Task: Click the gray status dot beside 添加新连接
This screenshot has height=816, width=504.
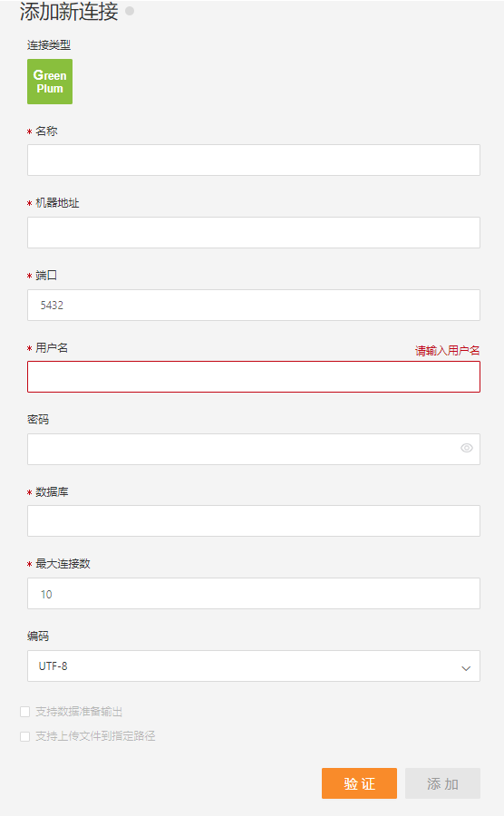Action: 130,11
